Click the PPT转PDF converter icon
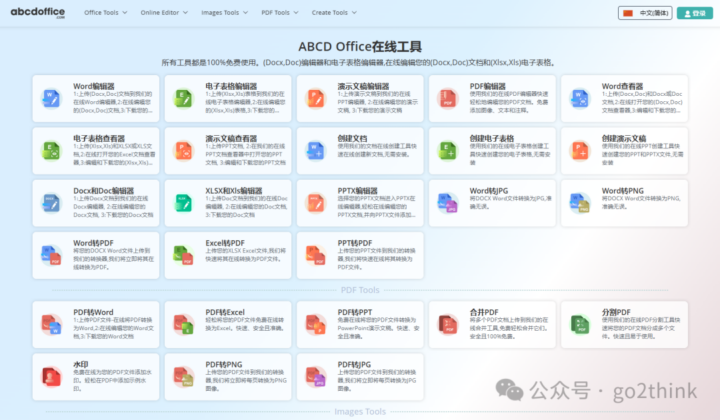The width and height of the screenshot is (720, 420). pos(315,255)
